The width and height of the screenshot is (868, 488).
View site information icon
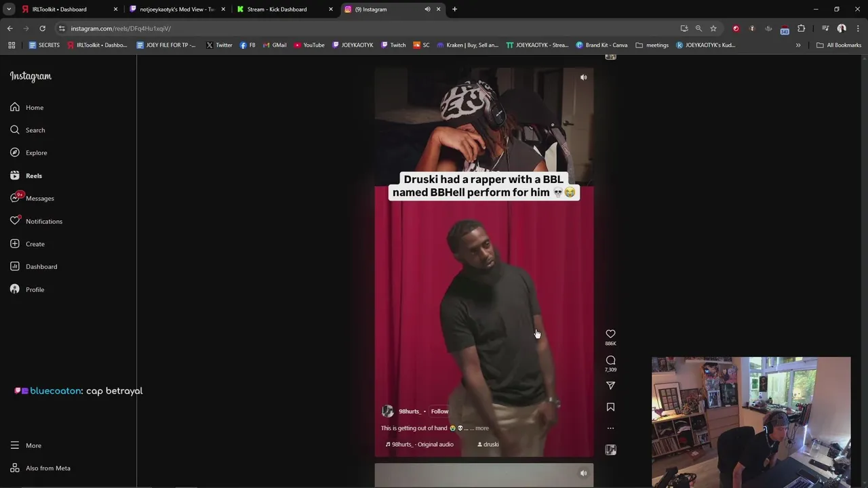tap(62, 28)
